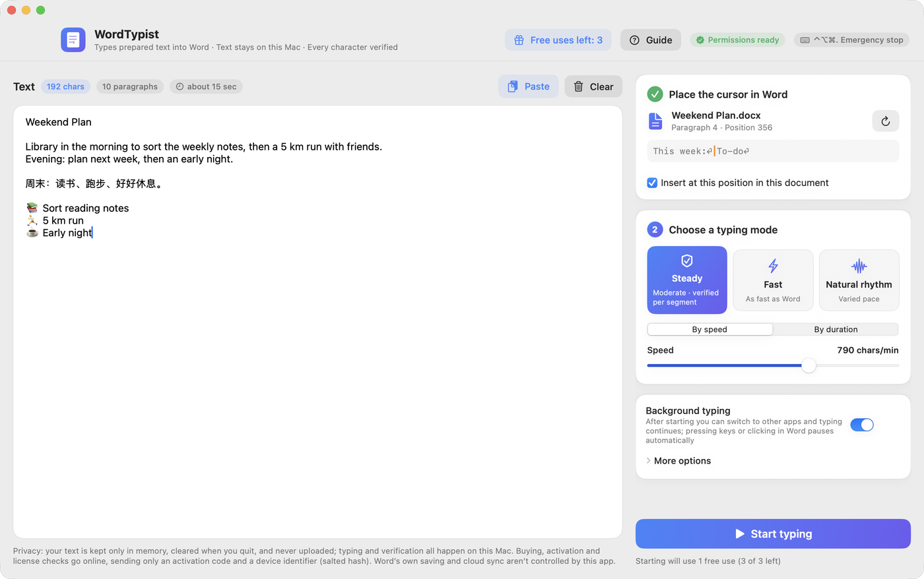Click the Weekend Plan.docx file name
This screenshot has height=579, width=924.
716,115
